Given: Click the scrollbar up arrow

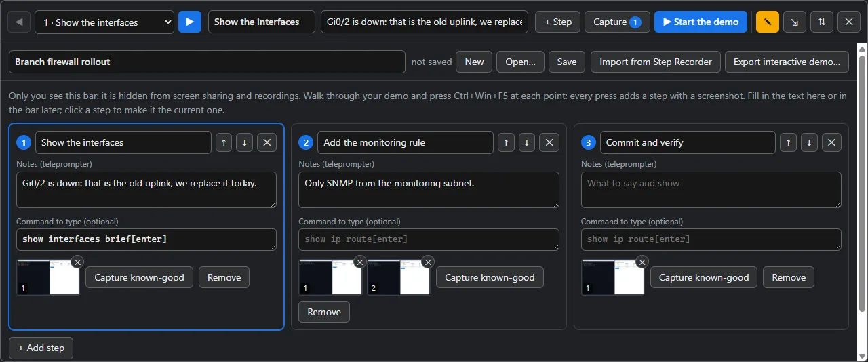Looking at the screenshot, I should [x=863, y=49].
